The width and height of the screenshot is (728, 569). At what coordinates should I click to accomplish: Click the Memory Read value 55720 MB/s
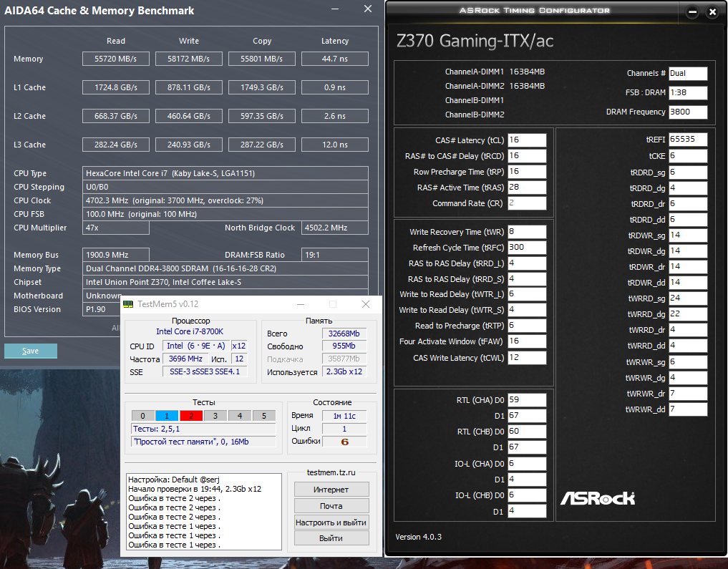click(116, 59)
